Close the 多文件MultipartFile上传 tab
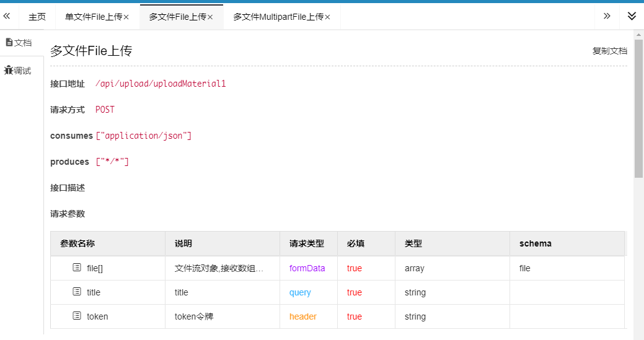Viewport: 644px width, 340px height. point(327,17)
